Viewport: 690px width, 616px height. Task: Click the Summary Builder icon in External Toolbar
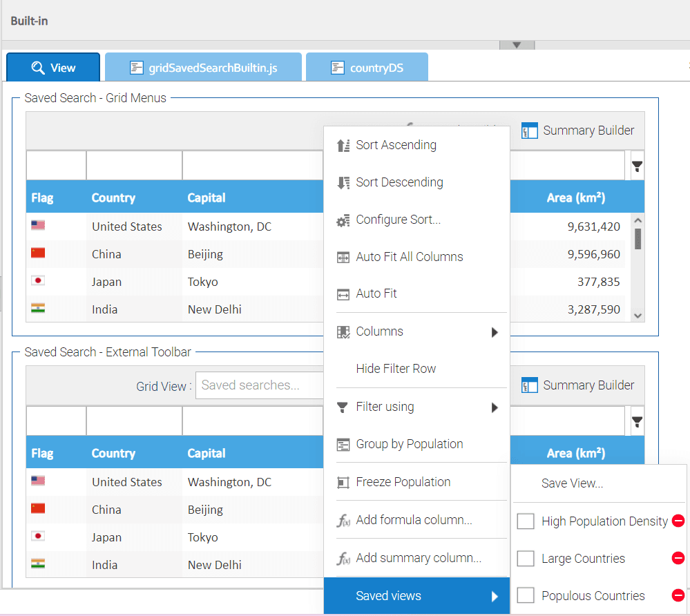coord(529,385)
